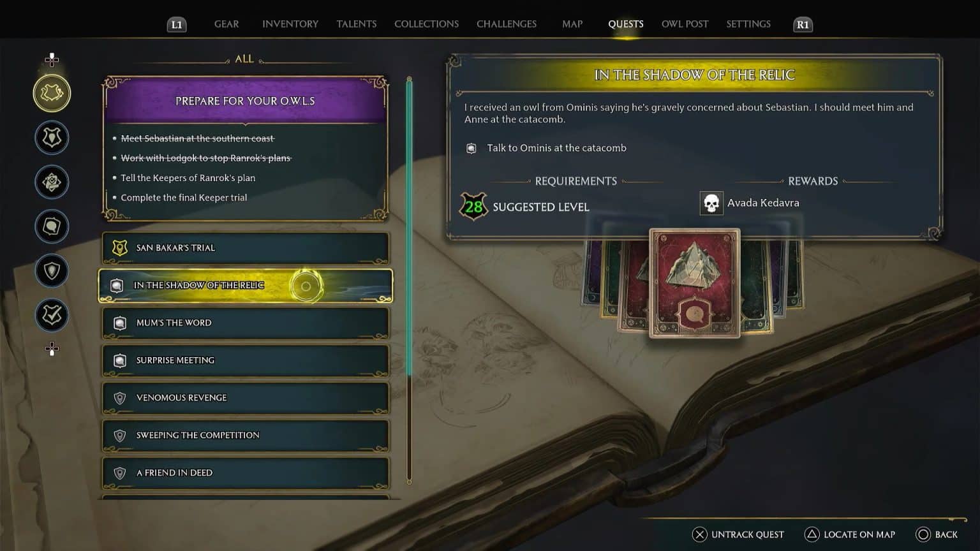Image resolution: width=980 pixels, height=551 pixels.
Task: Select the main quests crest filter icon
Action: (x=52, y=137)
